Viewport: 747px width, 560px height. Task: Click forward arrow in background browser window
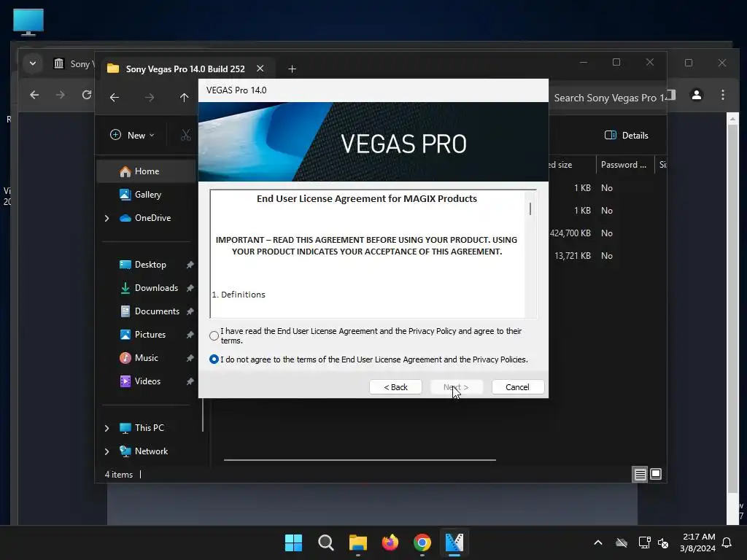60,95
